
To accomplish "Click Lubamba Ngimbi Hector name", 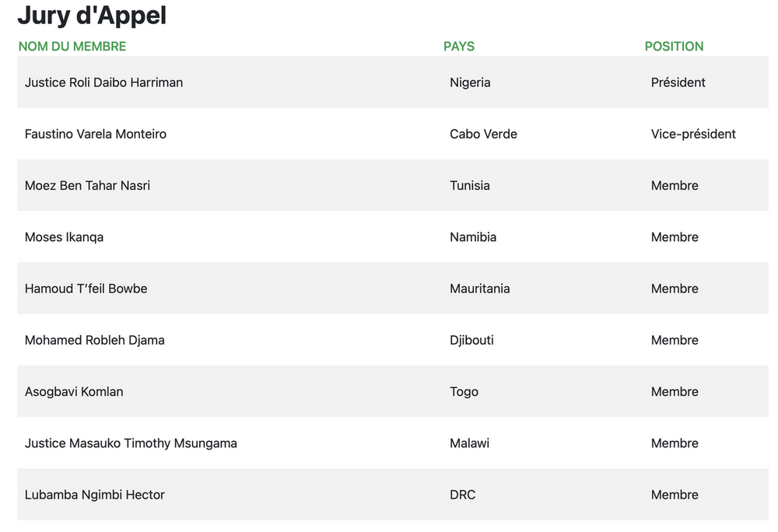I will coord(95,495).
